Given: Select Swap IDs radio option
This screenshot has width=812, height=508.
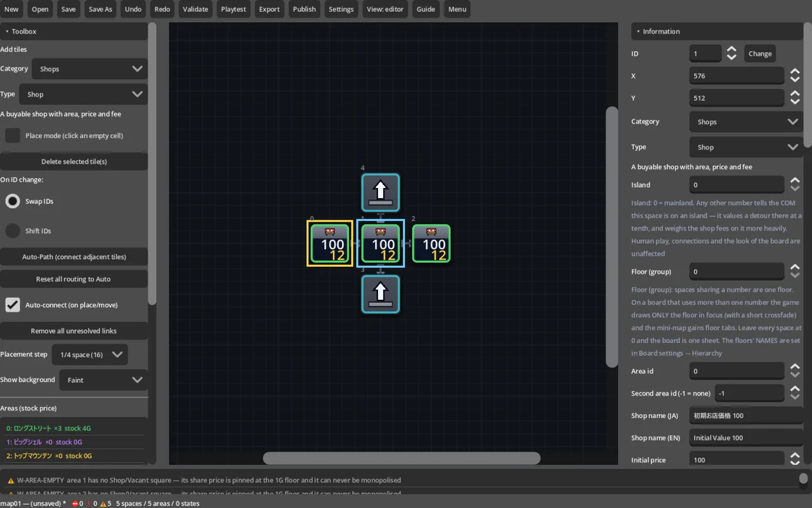Looking at the screenshot, I should coord(13,201).
